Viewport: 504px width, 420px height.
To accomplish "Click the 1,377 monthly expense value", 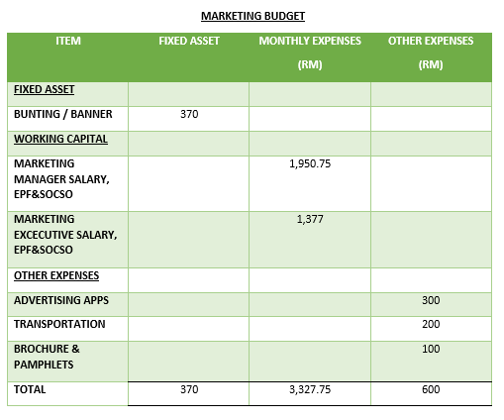I will 310,219.
